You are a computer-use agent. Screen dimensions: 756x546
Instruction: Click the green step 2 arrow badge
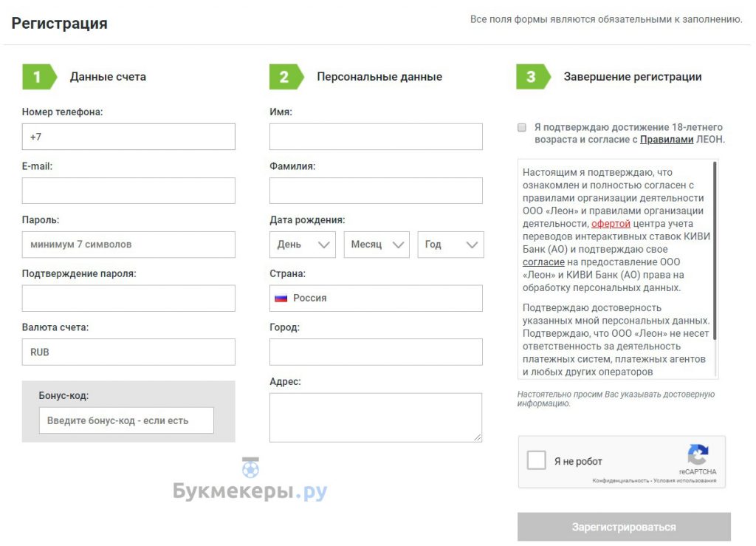(x=286, y=77)
